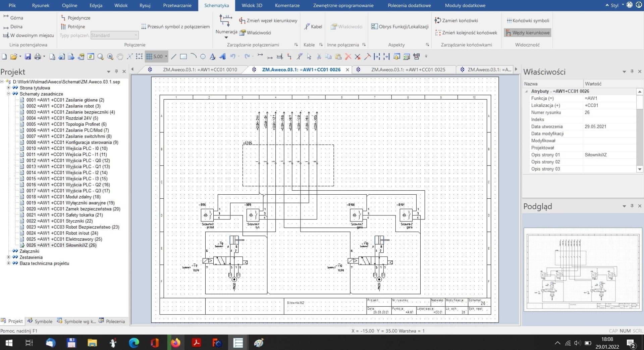The image size is (644, 350).
Task: Open Typy połączeń Standard combo box
Action: click(x=114, y=35)
